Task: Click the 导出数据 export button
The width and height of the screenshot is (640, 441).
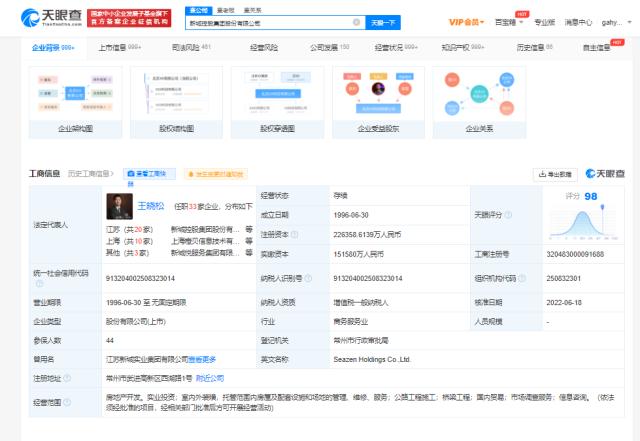Action: click(555, 174)
